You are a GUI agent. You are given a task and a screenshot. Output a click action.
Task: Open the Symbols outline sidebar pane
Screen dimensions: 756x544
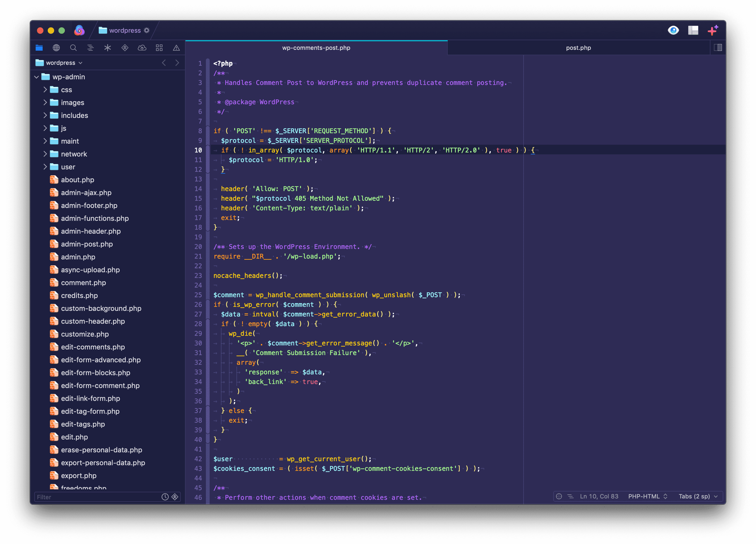point(90,48)
